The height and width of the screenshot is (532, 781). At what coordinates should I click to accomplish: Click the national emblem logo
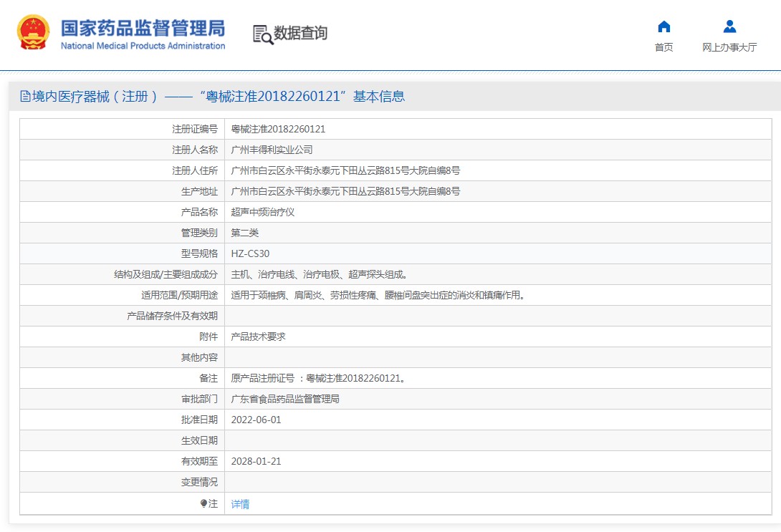click(34, 32)
